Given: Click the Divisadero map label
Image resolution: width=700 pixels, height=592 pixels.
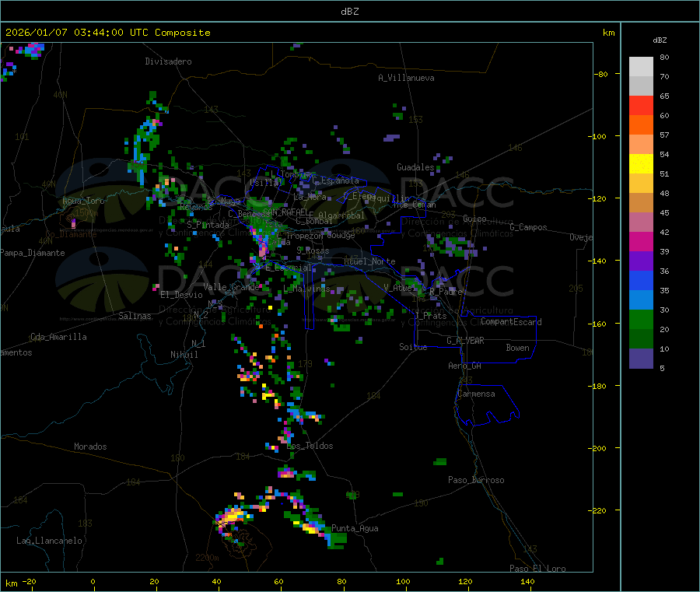Looking at the screenshot, I should tap(168, 61).
